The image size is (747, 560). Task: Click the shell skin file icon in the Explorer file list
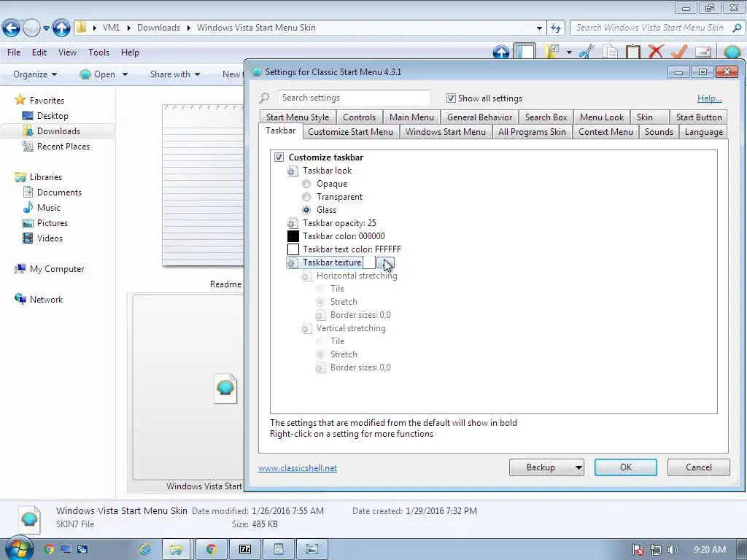[225, 388]
